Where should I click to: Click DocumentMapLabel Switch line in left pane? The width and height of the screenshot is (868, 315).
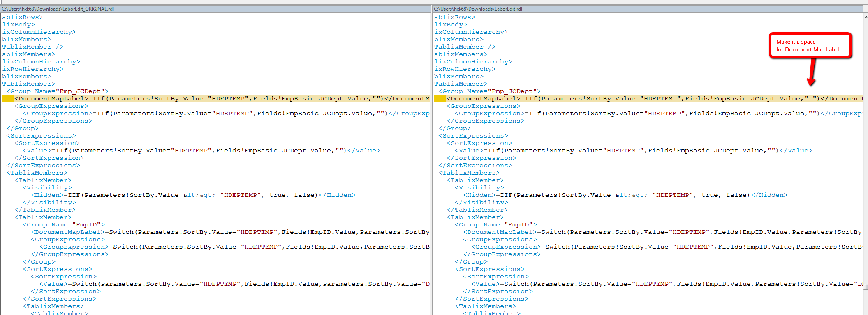(x=230, y=232)
